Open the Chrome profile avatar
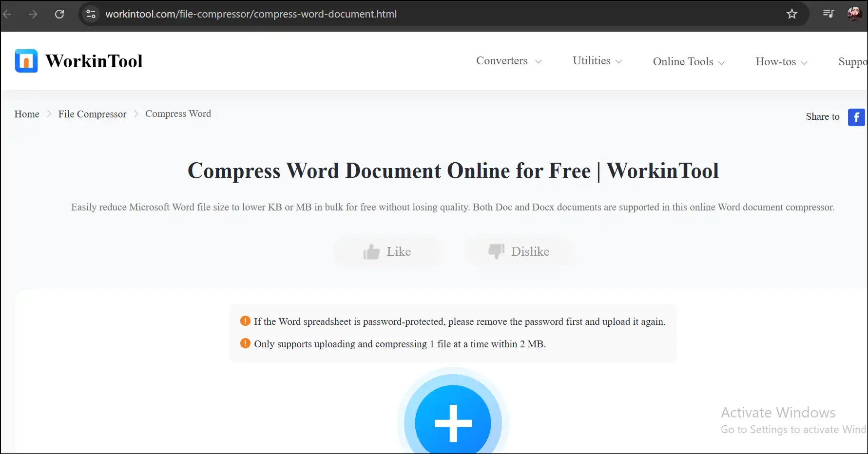 pyautogui.click(x=854, y=14)
